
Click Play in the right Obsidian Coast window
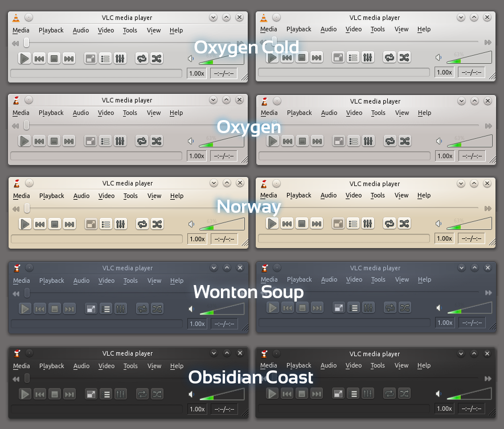(272, 393)
